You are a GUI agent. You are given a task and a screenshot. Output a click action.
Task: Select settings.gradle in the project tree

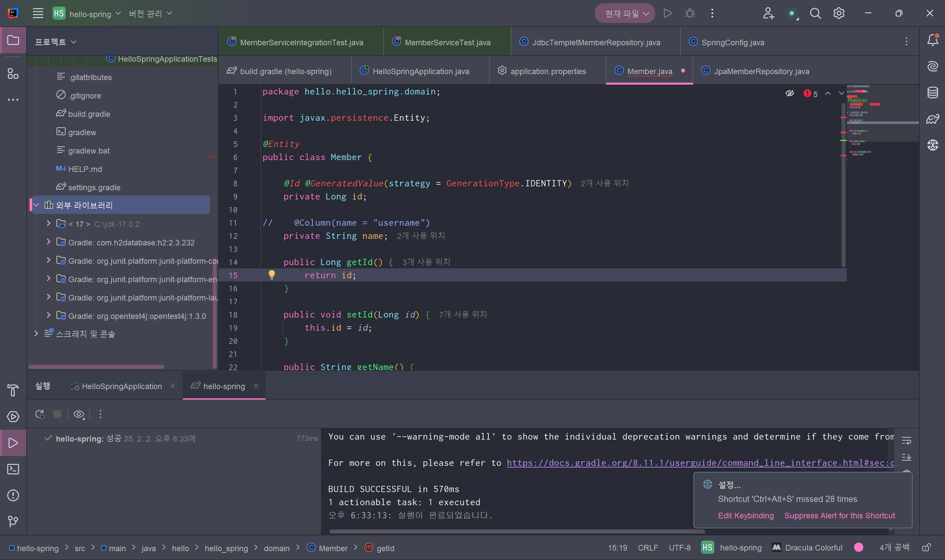pyautogui.click(x=94, y=187)
